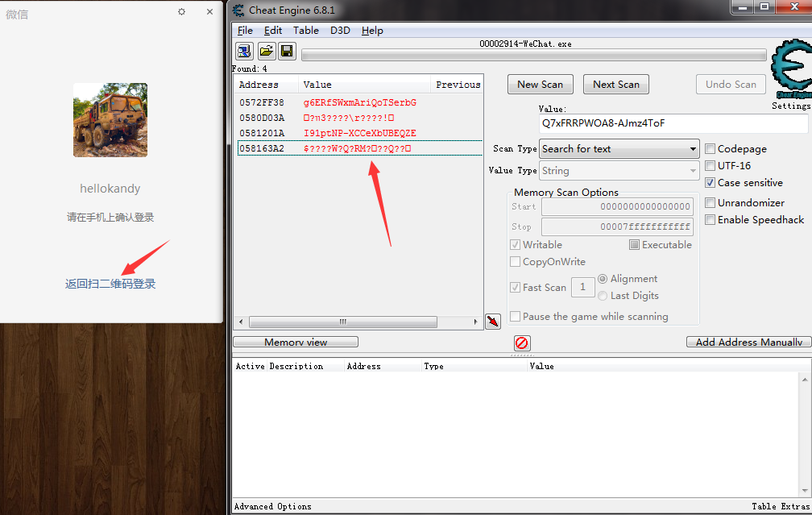Select the Alignment radio button
The image size is (812, 515).
[x=603, y=279]
